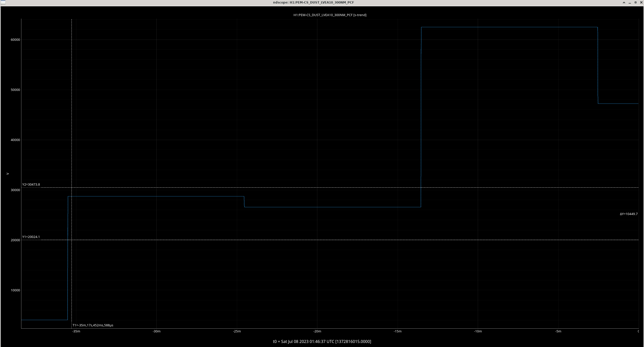
Task: Open the window menu icon in title bar
Action: [3, 3]
